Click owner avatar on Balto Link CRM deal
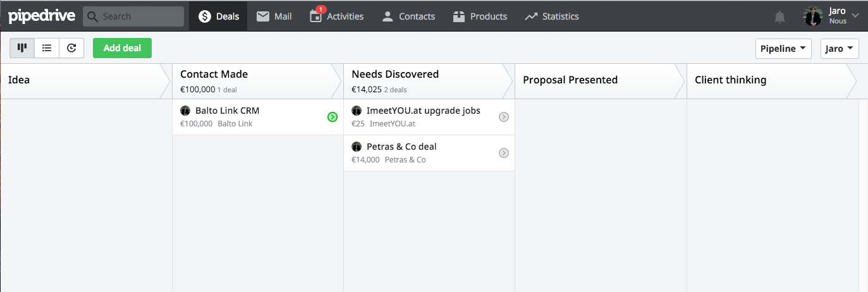 tap(185, 111)
